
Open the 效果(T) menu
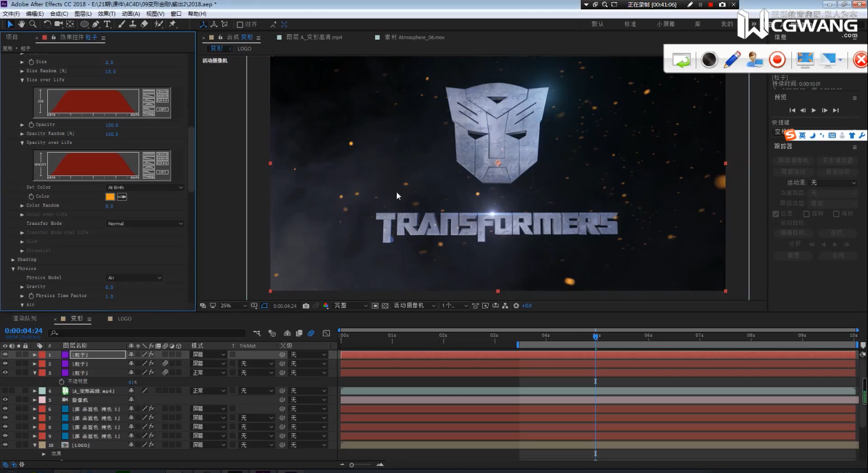[107, 14]
